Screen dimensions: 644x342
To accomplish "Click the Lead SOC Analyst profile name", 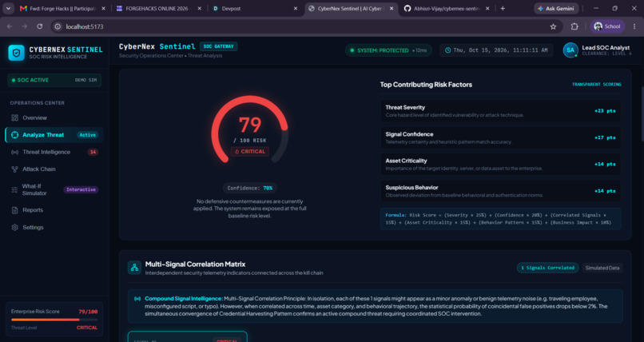I will [x=606, y=48].
